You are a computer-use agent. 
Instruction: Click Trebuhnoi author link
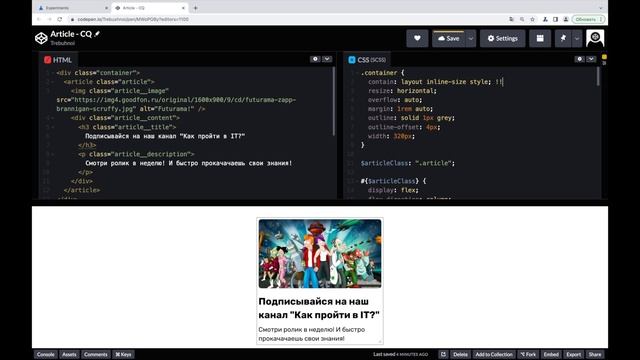(62, 43)
